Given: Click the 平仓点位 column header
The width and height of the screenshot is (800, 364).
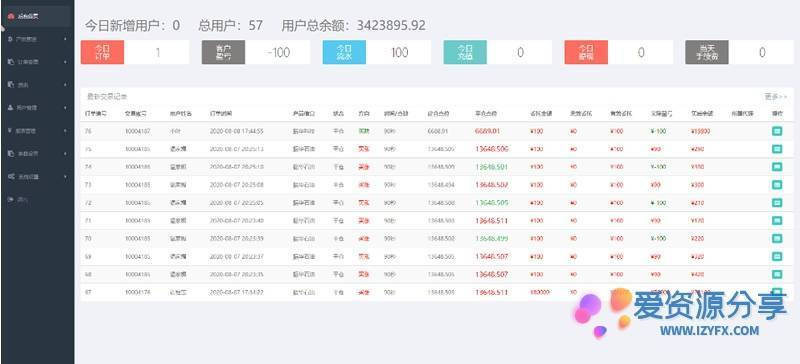Looking at the screenshot, I should pos(485,113).
